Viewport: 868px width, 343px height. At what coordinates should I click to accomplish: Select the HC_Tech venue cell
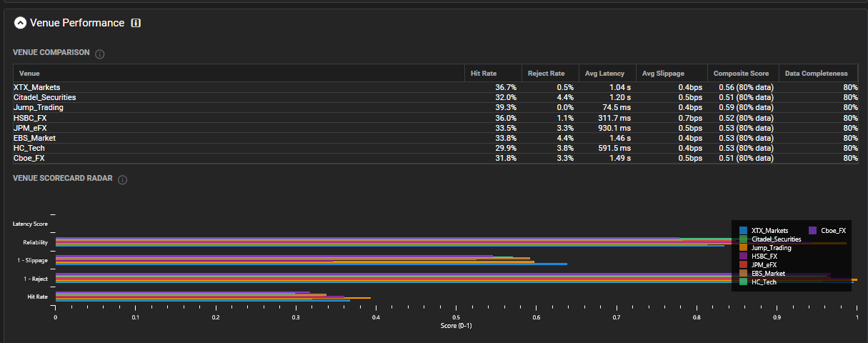tap(239, 148)
